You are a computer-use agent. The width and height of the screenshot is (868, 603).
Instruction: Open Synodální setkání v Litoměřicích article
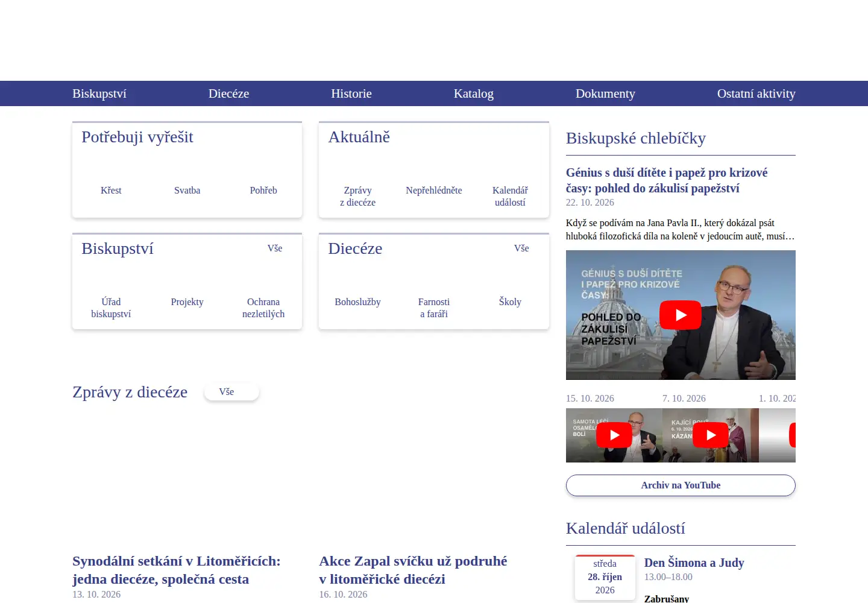176,570
